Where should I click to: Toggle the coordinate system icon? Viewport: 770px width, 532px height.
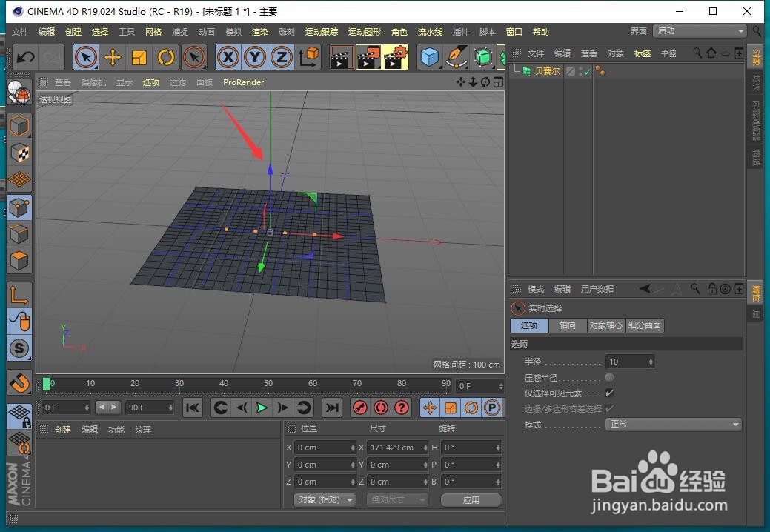[x=308, y=57]
